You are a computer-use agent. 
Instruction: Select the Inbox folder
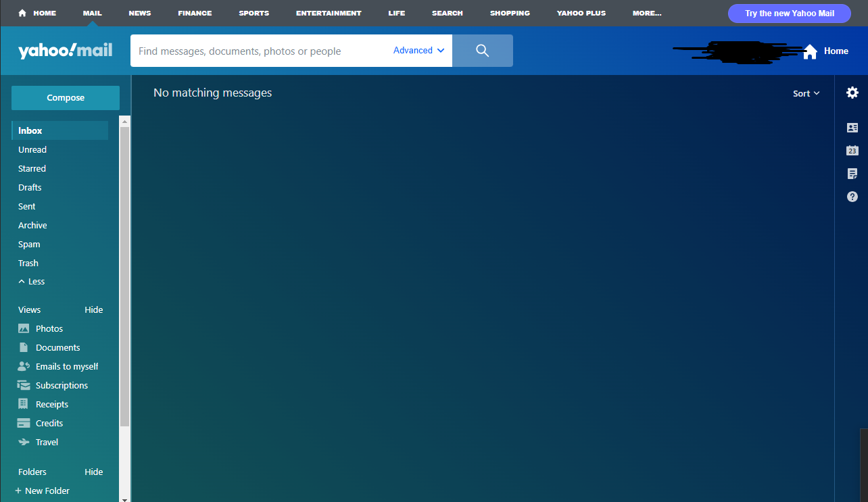(x=60, y=130)
